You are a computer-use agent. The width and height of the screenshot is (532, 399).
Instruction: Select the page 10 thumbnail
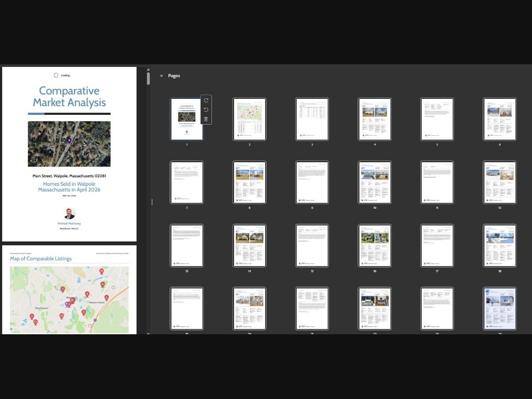click(x=375, y=182)
